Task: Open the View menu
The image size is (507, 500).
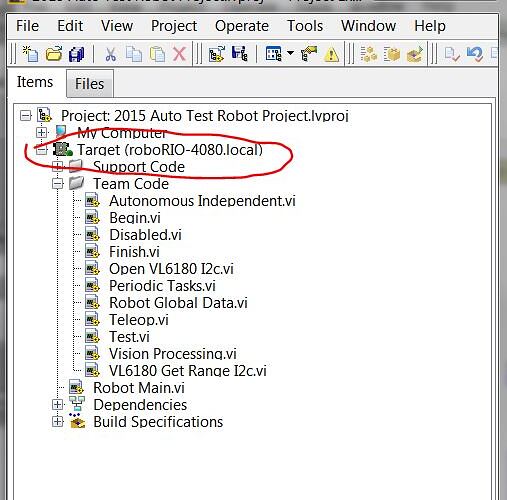Action: click(x=117, y=26)
